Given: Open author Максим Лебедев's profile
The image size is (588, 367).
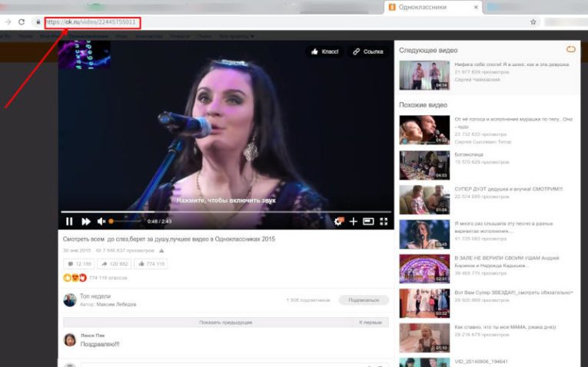Looking at the screenshot, I should 116,305.
